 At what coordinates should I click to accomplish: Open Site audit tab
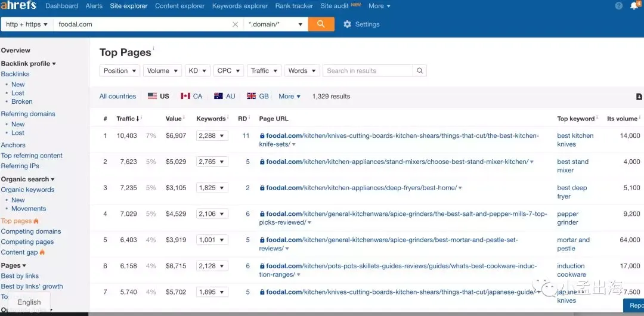[x=334, y=6]
